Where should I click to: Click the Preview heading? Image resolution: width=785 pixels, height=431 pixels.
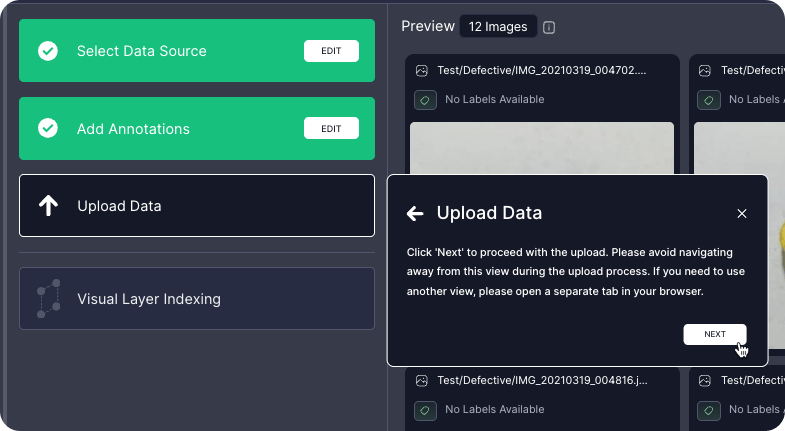click(x=428, y=26)
